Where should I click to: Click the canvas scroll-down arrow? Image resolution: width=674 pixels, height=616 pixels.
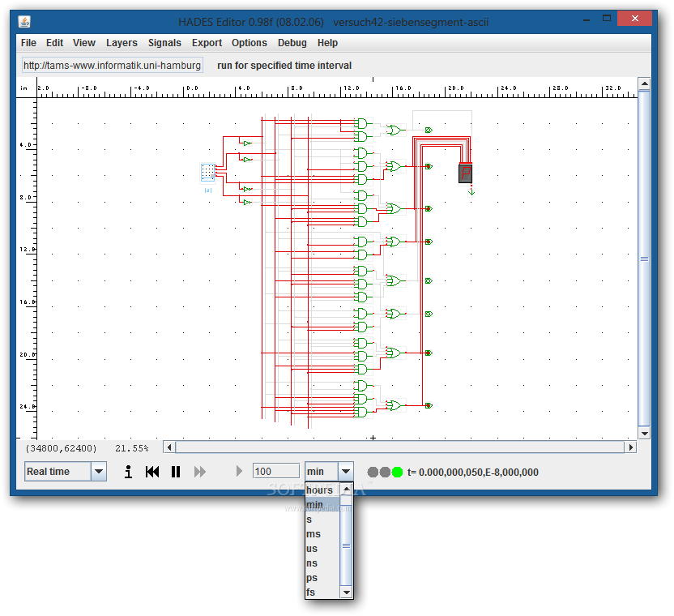click(644, 433)
